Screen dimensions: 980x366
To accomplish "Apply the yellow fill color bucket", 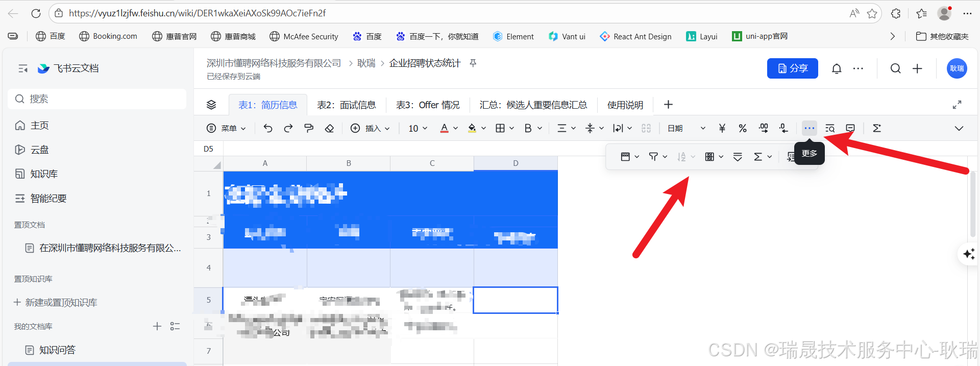I will [472, 128].
